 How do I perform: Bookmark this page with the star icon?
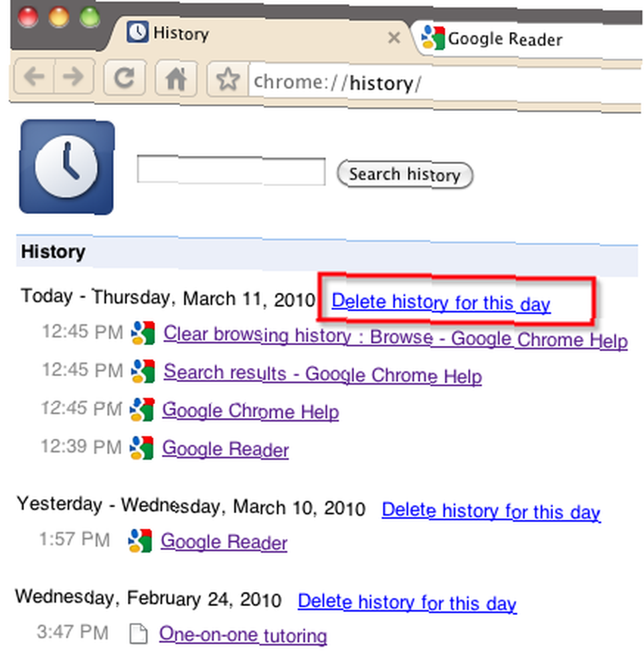(228, 80)
